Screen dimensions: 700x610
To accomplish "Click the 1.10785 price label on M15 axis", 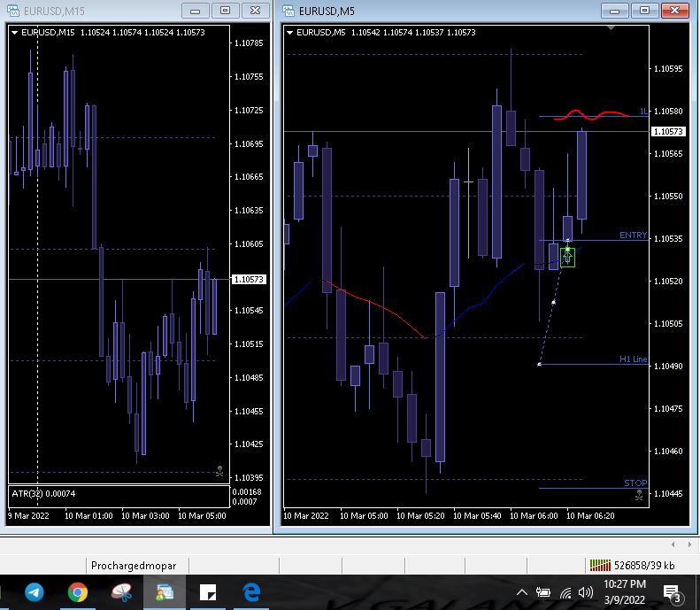I will pos(249,43).
